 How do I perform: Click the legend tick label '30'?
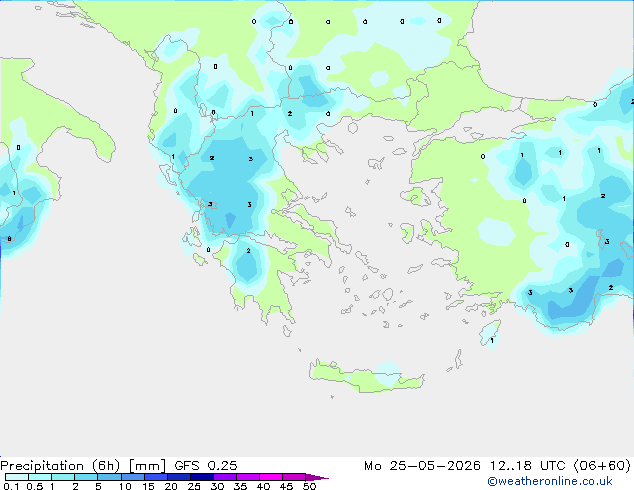coord(217,486)
